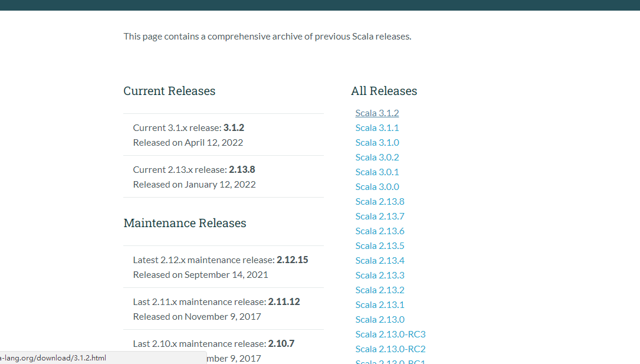Viewport: 640px width, 364px height.
Task: Click the Last 2.11.x maintenance release 2.11.12 entry
Action: pos(216,301)
